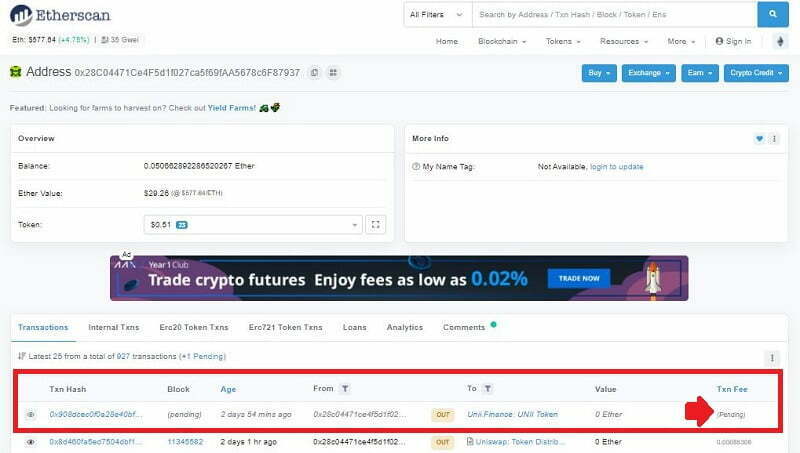
Task: Click the Gwei gas price indicator
Action: point(120,40)
